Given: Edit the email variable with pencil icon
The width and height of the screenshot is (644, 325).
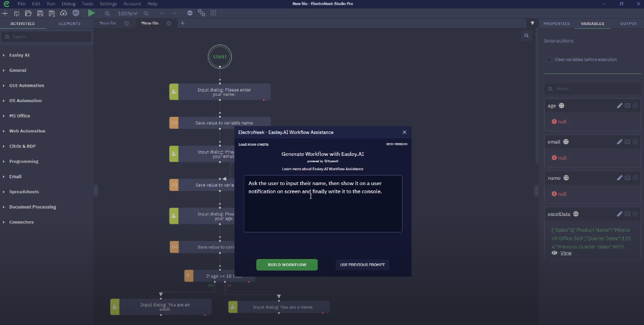Looking at the screenshot, I should tap(620, 142).
